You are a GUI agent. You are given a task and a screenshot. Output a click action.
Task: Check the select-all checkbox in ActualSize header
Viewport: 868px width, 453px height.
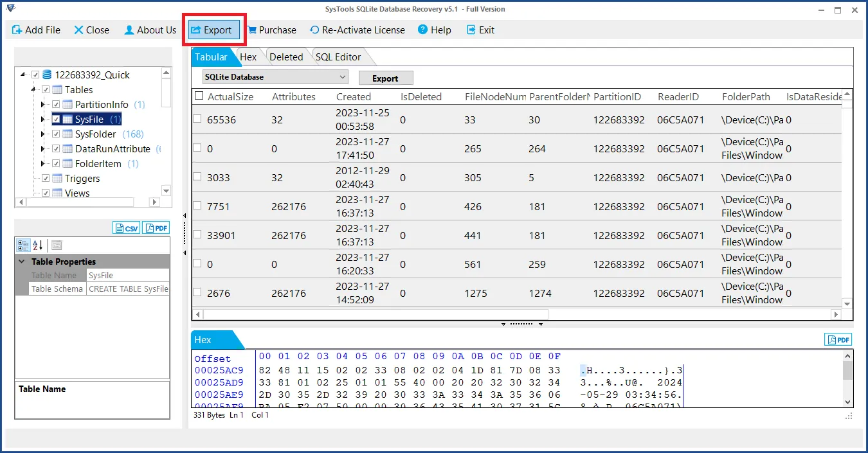click(199, 96)
